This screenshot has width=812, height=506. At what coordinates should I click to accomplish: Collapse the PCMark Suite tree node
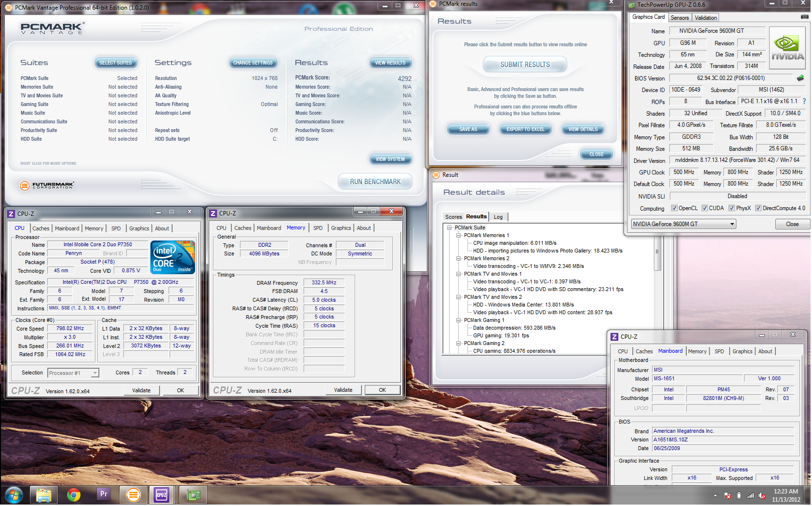pyautogui.click(x=450, y=228)
